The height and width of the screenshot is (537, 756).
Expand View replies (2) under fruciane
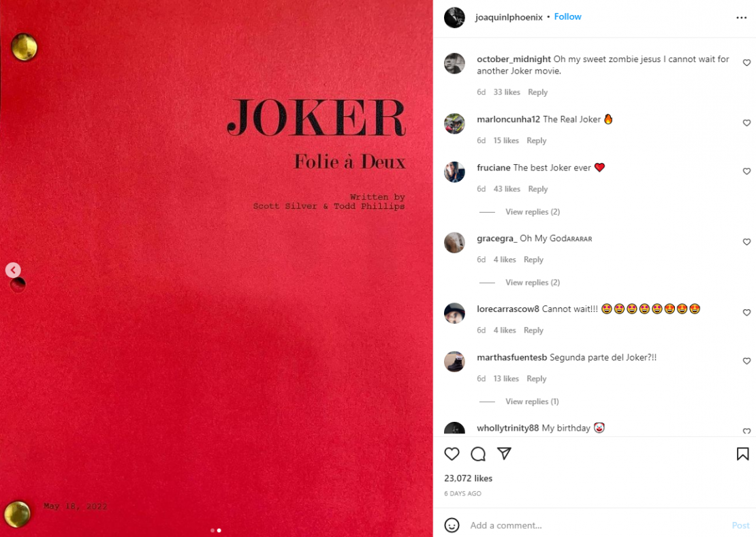coord(533,212)
